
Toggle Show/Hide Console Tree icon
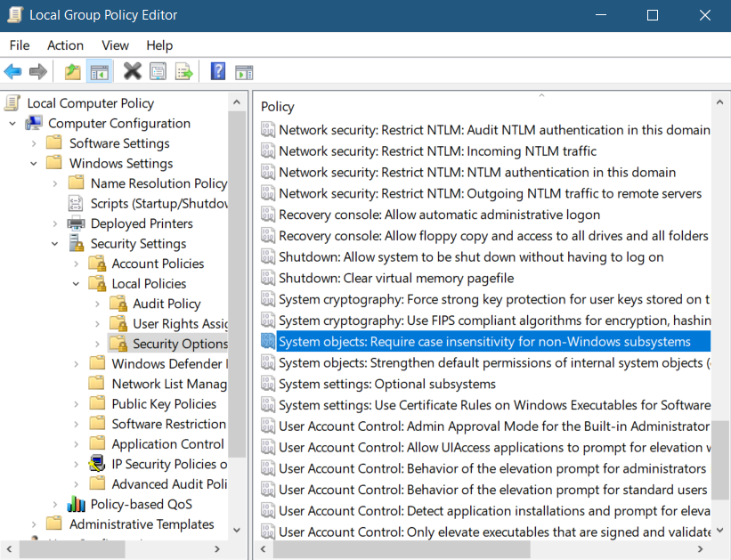(100, 72)
